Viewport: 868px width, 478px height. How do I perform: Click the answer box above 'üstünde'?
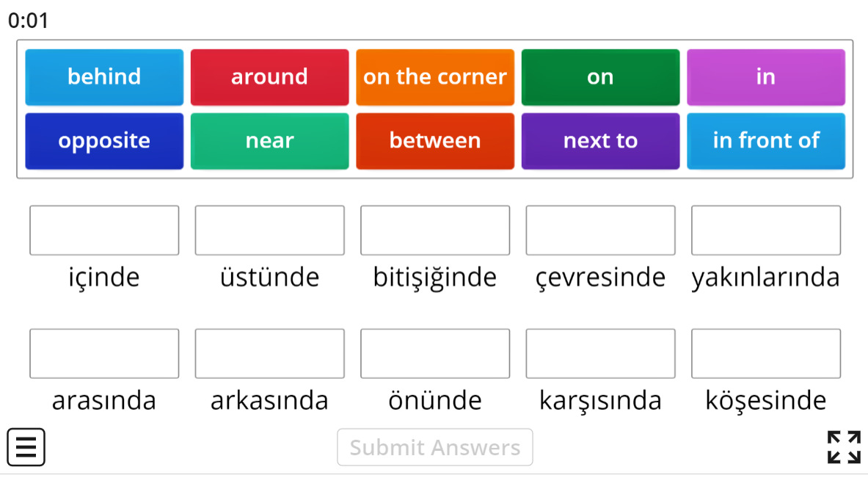[x=269, y=230]
